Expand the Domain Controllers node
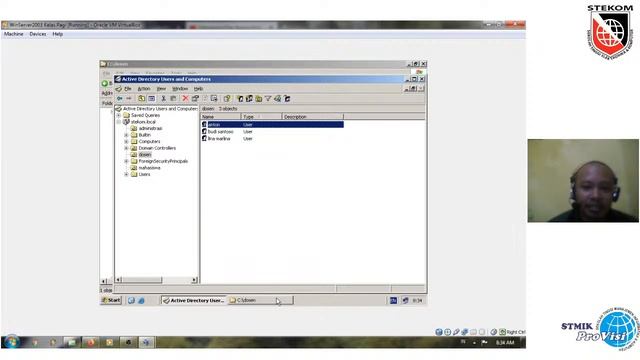Viewport: 640px width, 360px height. click(126, 148)
